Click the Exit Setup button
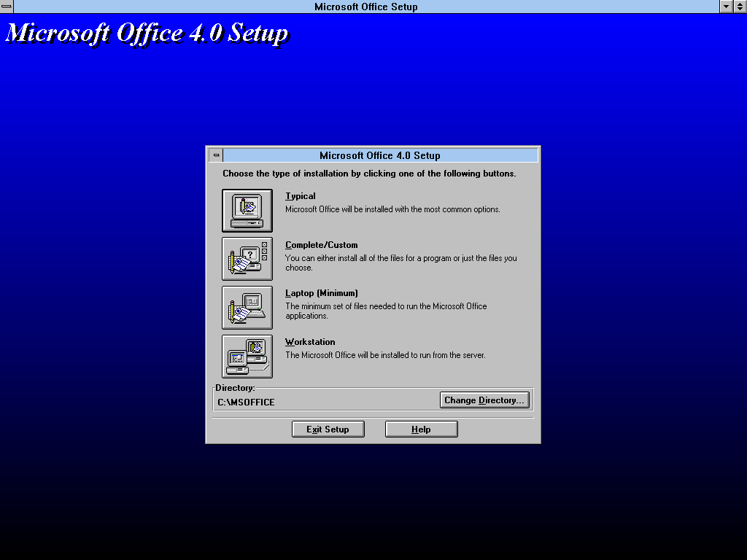 click(328, 429)
